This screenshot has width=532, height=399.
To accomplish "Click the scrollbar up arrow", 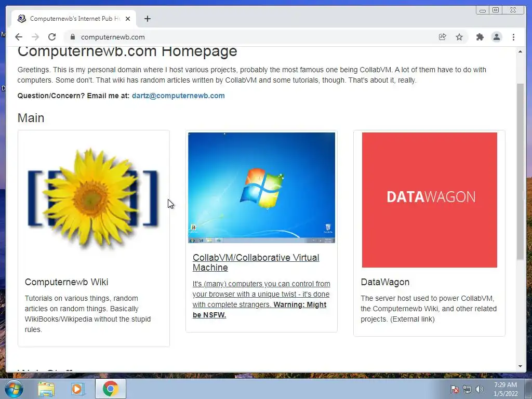I will coord(520,51).
